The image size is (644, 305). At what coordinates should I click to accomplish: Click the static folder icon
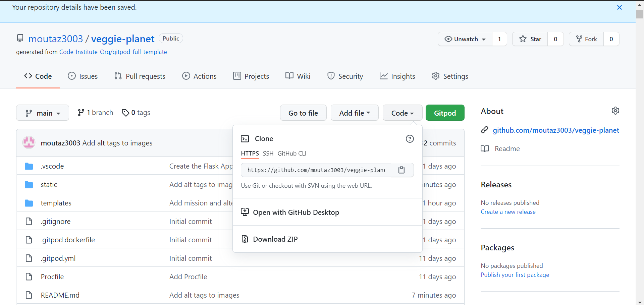click(29, 185)
